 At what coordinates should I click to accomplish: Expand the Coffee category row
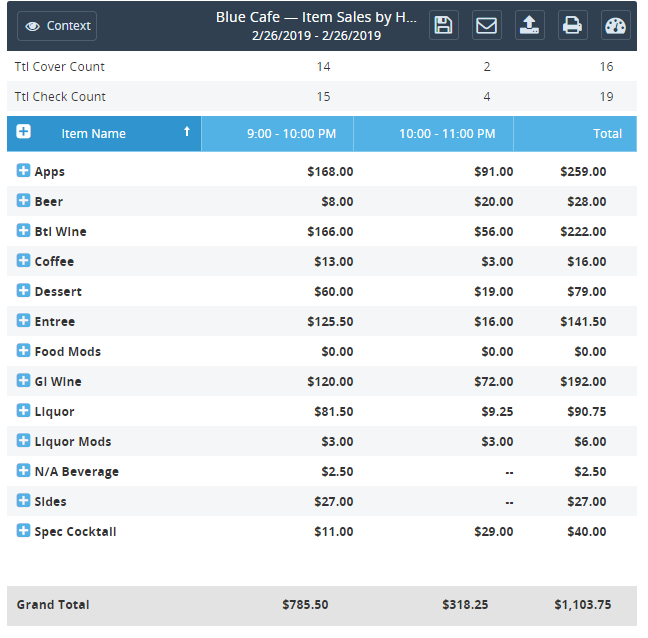click(24, 261)
